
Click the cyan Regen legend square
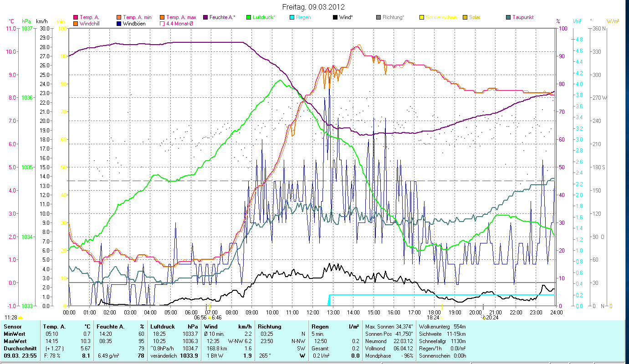tap(291, 17)
